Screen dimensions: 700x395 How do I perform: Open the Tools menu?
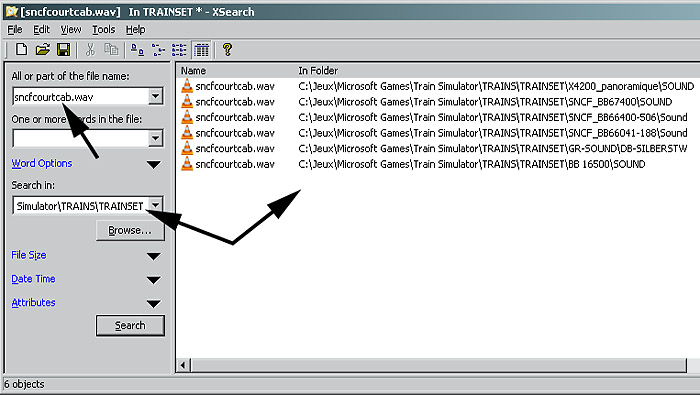pyautogui.click(x=104, y=29)
